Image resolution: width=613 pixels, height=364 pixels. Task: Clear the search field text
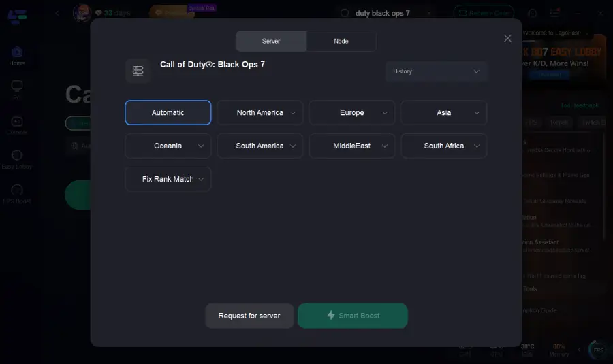[429, 14]
